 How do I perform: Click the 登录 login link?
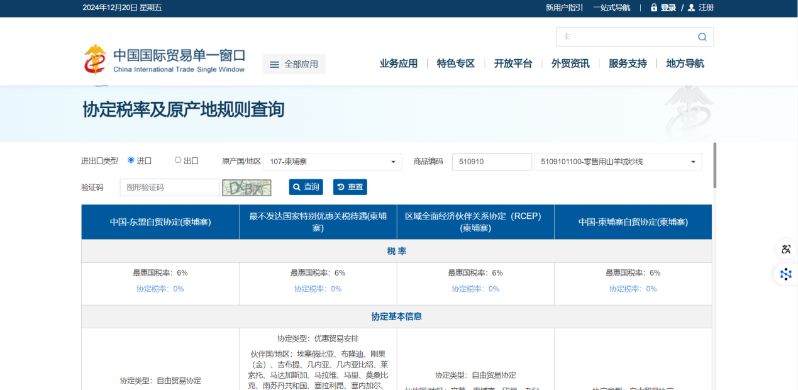[x=668, y=8]
